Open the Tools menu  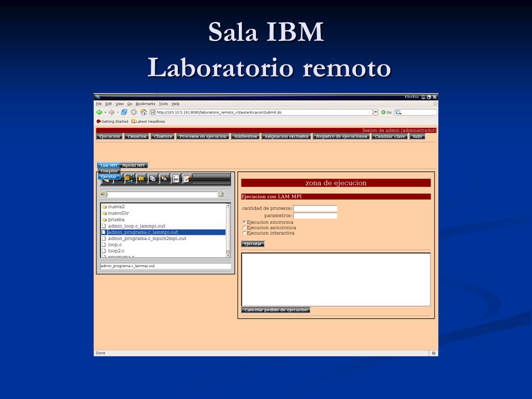coord(163,104)
